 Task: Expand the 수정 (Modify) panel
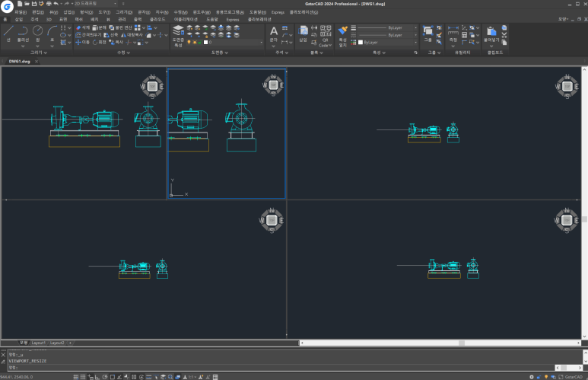123,53
